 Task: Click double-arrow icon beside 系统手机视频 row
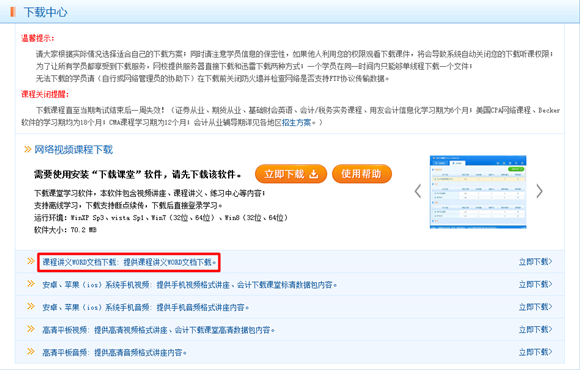click(x=31, y=283)
